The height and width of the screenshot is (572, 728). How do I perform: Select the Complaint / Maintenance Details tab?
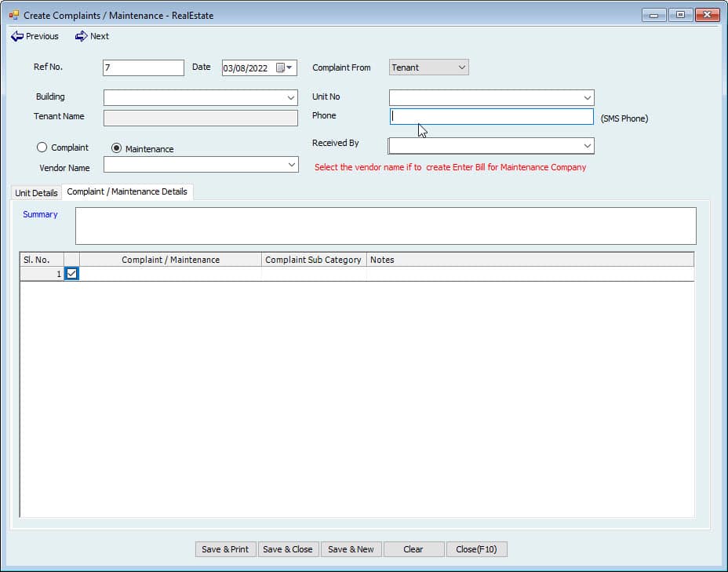[127, 191]
